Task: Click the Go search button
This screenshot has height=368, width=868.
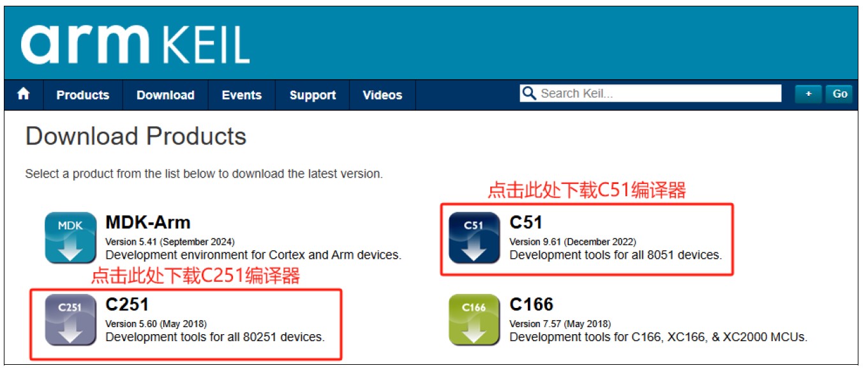Action: [x=840, y=94]
